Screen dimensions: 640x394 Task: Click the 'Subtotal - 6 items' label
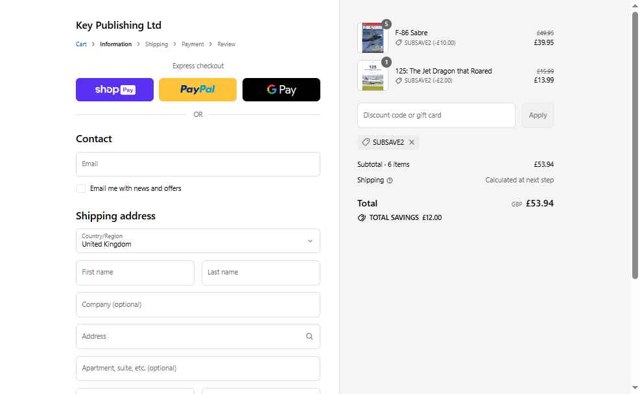click(383, 165)
